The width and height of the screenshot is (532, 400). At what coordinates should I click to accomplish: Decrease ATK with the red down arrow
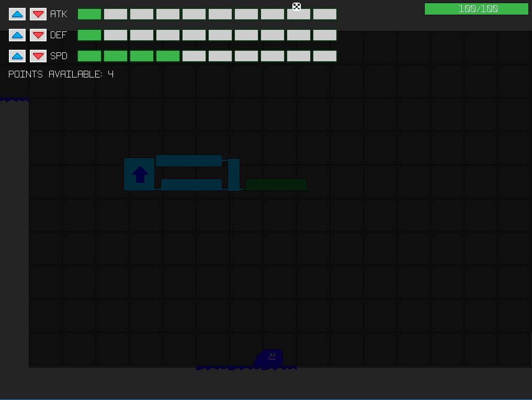(x=38, y=14)
